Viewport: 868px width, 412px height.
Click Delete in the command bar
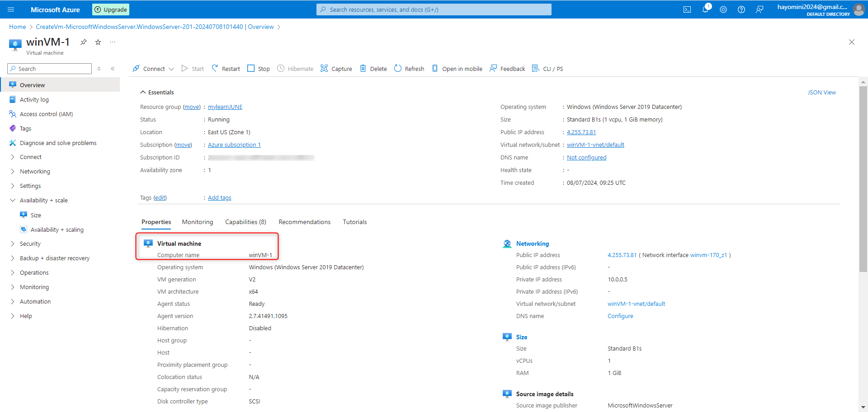point(373,69)
